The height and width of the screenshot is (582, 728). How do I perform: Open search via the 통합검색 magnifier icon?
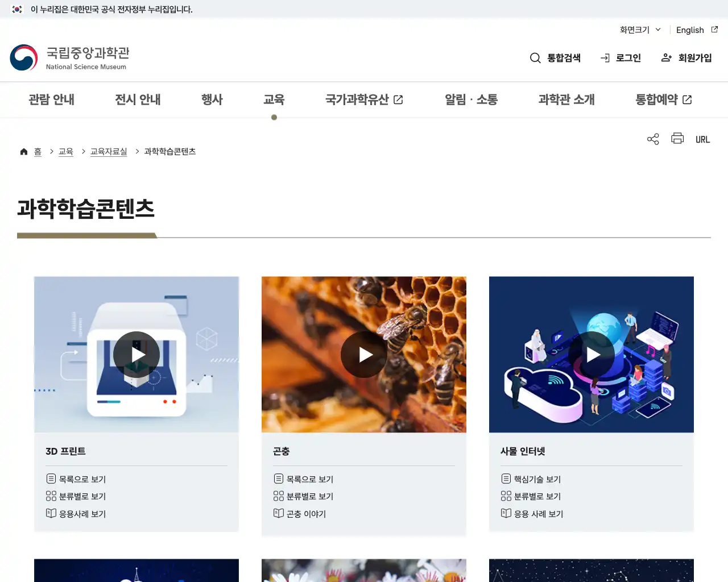click(x=535, y=57)
